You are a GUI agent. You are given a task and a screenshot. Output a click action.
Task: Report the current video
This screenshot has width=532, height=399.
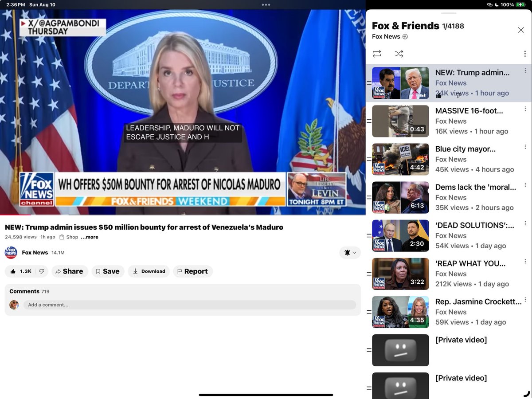(193, 271)
